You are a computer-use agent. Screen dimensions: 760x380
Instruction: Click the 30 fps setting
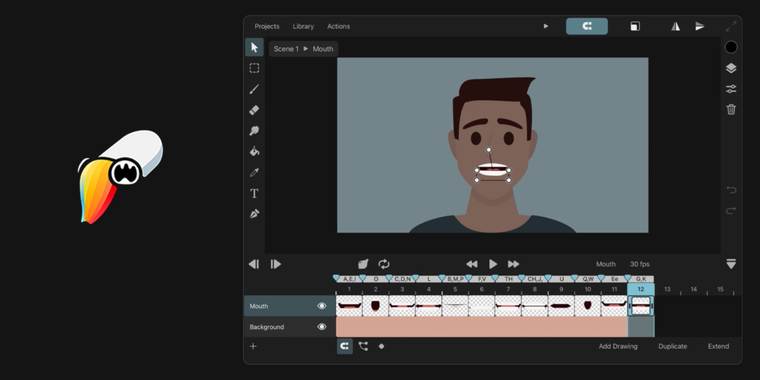coord(640,264)
